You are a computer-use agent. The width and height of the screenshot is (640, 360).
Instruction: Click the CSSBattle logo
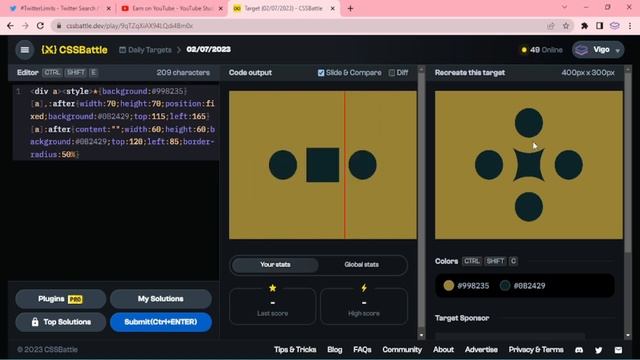coord(74,50)
